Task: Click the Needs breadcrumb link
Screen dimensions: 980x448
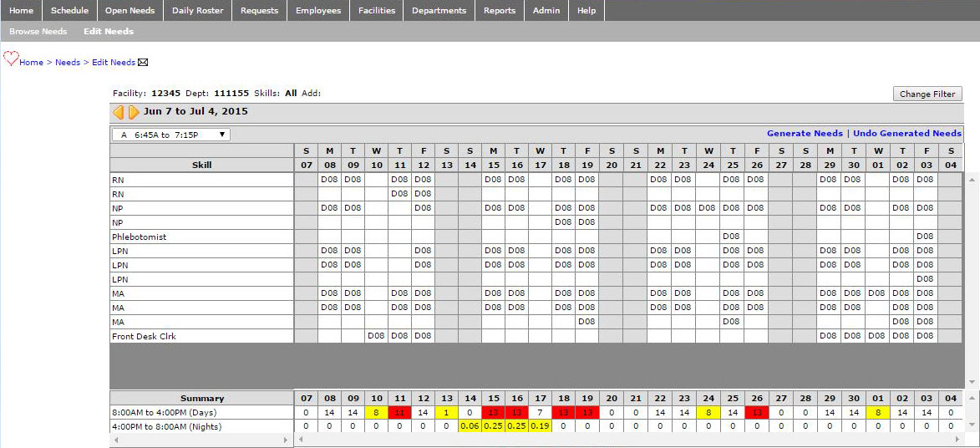Action: [68, 63]
